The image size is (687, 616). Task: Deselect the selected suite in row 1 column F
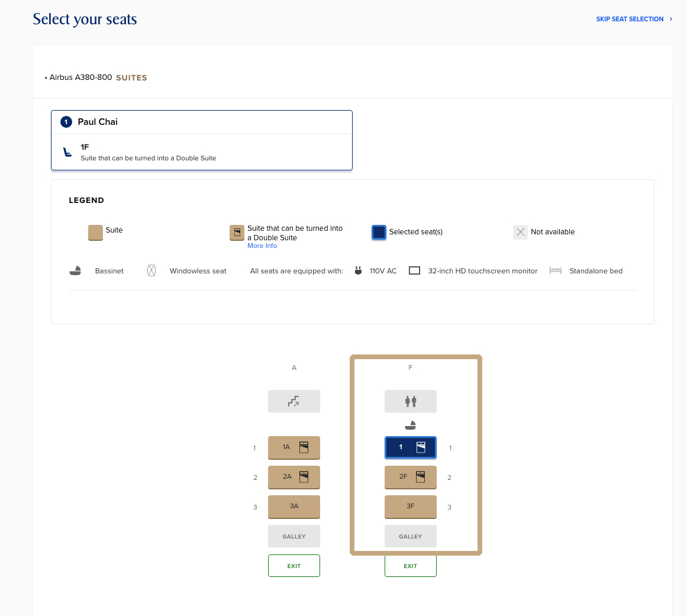coord(410,447)
